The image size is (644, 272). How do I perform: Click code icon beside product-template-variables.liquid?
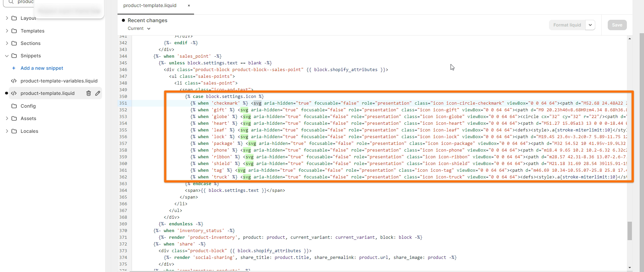(14, 81)
